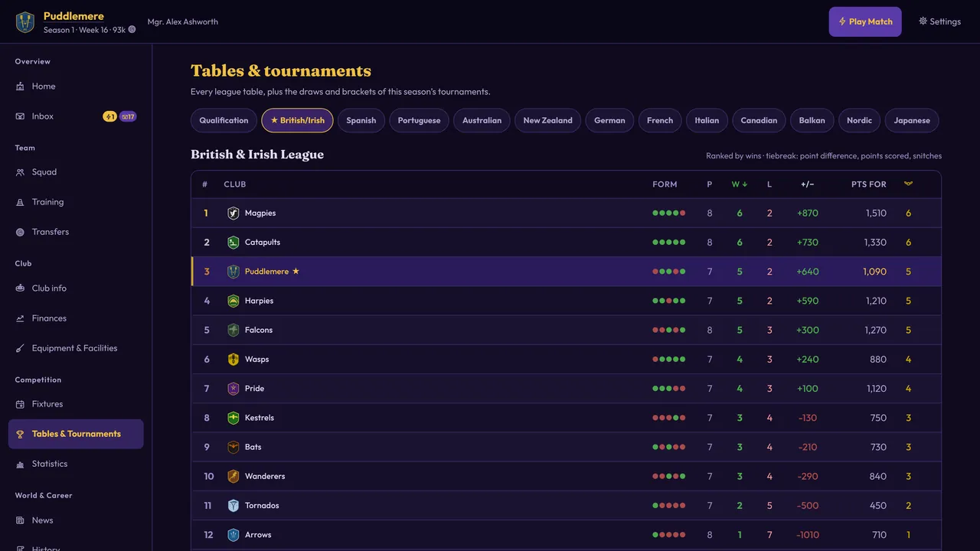Open Home via its sidebar icon

[x=20, y=86]
